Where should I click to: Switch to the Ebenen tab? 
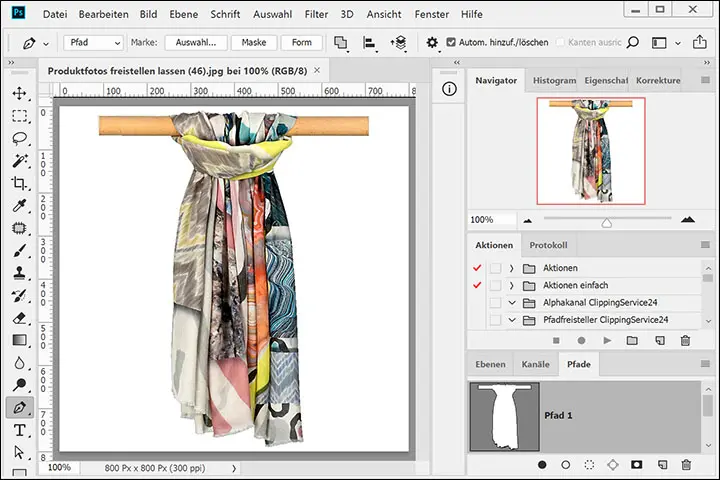(490, 365)
